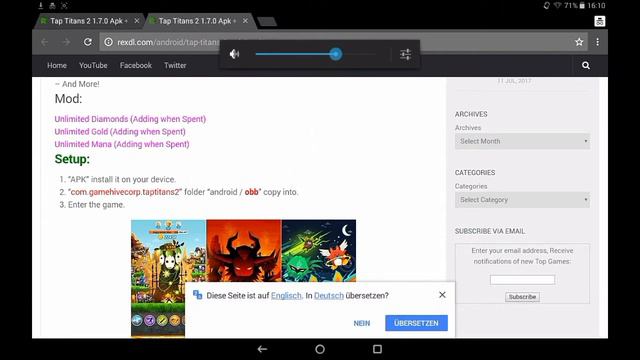Screen dimensions: 640x360
Task: Open the site search magnifier icon
Action: pos(586,65)
